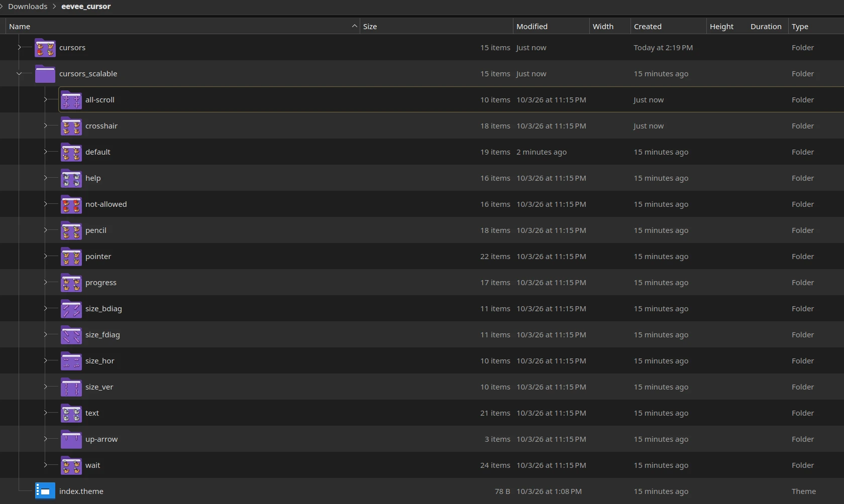The width and height of the screenshot is (844, 504).
Task: Expand the cursors folder tree arrow
Action: click(x=19, y=47)
